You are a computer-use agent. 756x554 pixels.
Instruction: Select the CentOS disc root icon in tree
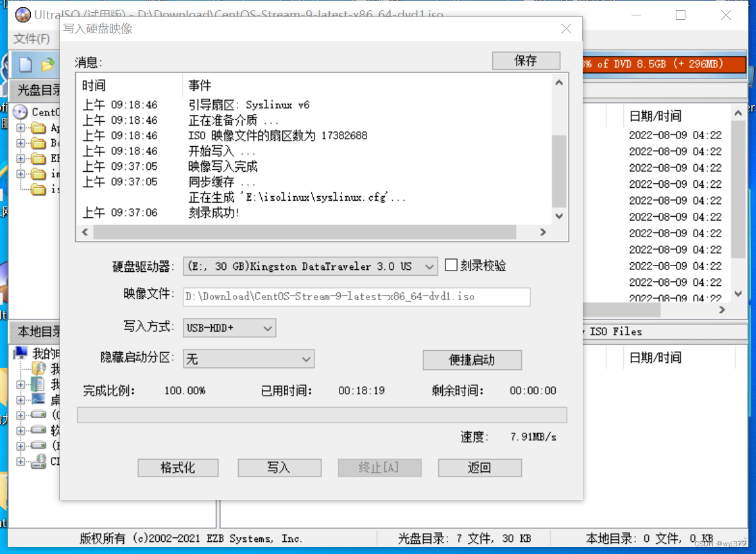point(21,112)
